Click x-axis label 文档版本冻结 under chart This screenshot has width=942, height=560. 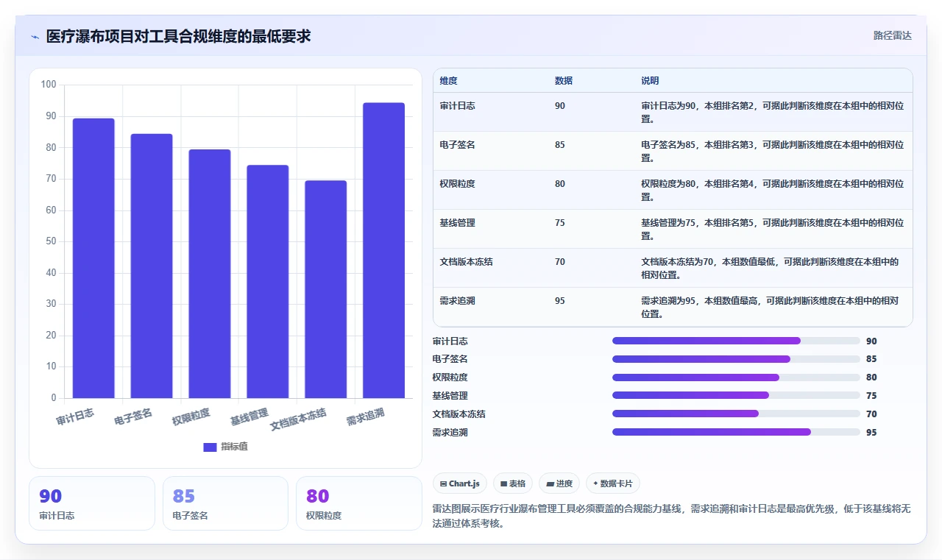[298, 419]
